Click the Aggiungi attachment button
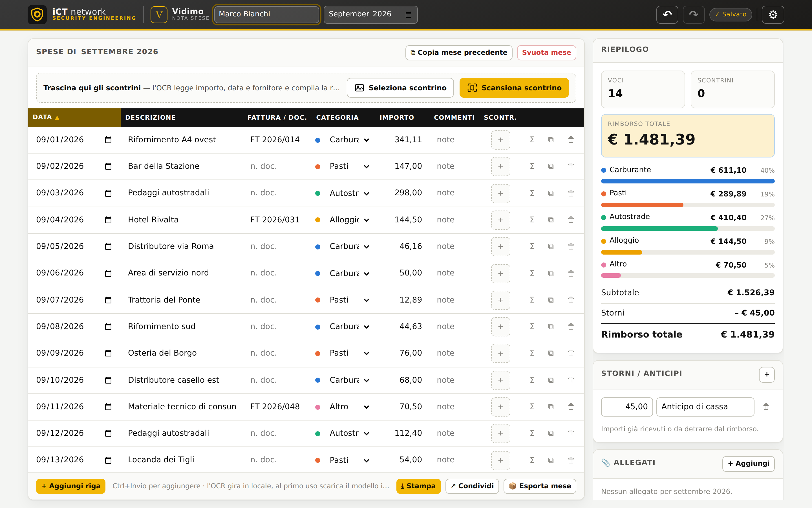 click(x=748, y=463)
